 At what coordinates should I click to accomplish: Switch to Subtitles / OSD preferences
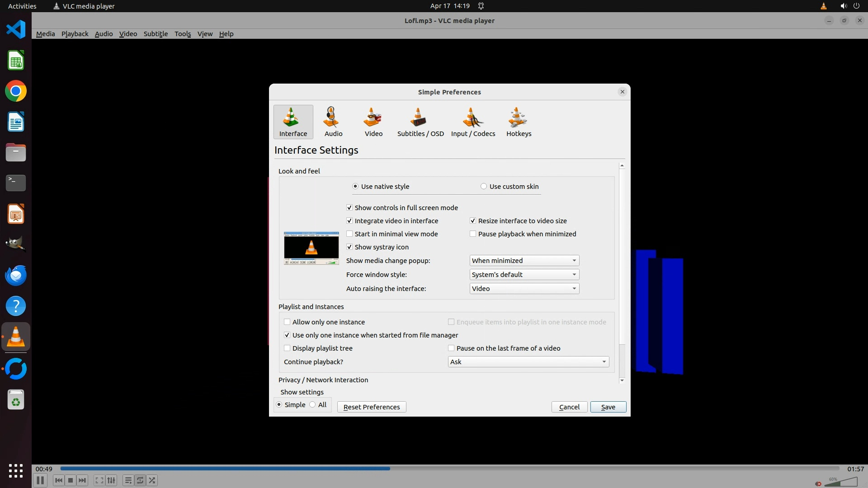tap(420, 122)
